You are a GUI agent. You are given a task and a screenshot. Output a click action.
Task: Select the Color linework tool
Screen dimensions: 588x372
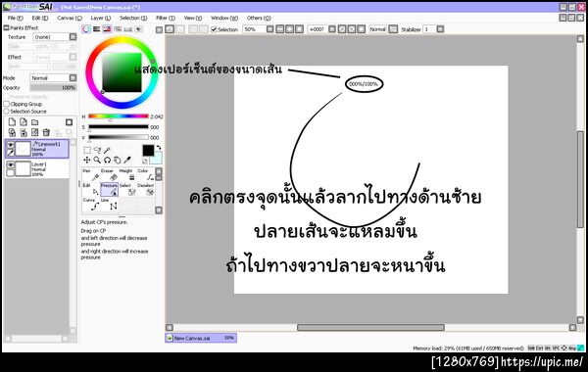pos(145,174)
